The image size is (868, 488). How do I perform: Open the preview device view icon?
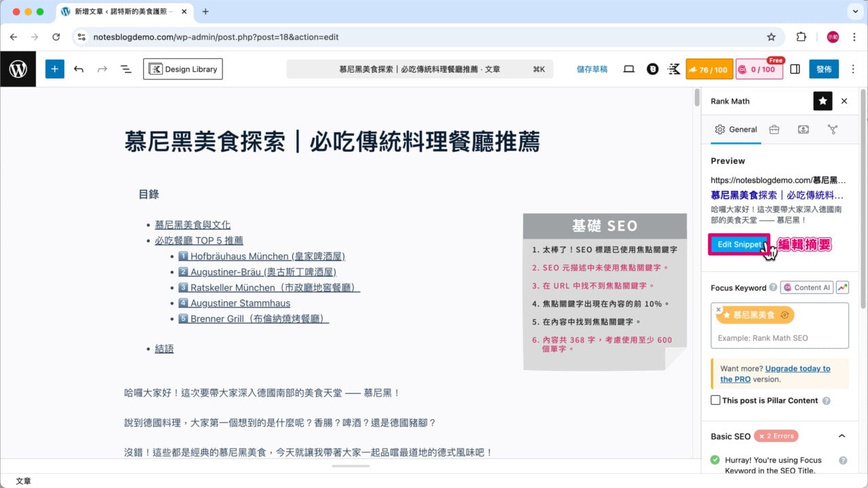[x=629, y=69]
